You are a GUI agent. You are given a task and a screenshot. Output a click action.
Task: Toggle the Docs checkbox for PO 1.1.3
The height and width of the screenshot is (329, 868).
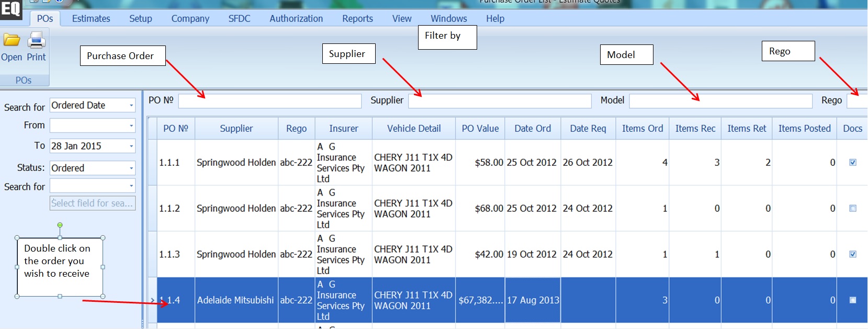click(853, 254)
